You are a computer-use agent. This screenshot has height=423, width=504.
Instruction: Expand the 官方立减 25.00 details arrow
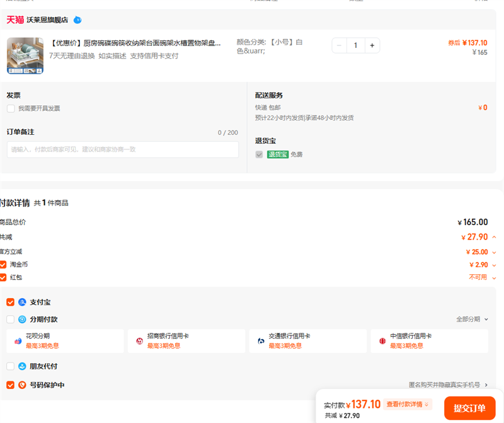tap(494, 252)
